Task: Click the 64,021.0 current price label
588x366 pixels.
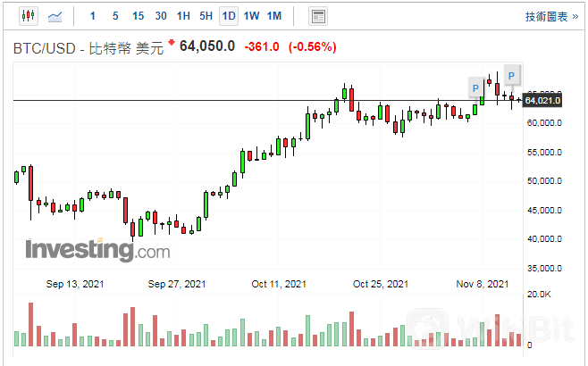Action: [x=542, y=100]
